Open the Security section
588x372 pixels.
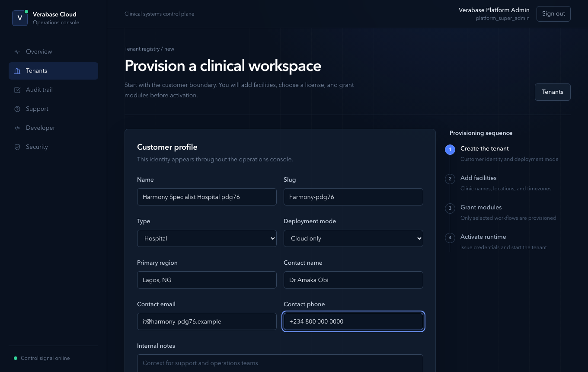[53, 147]
